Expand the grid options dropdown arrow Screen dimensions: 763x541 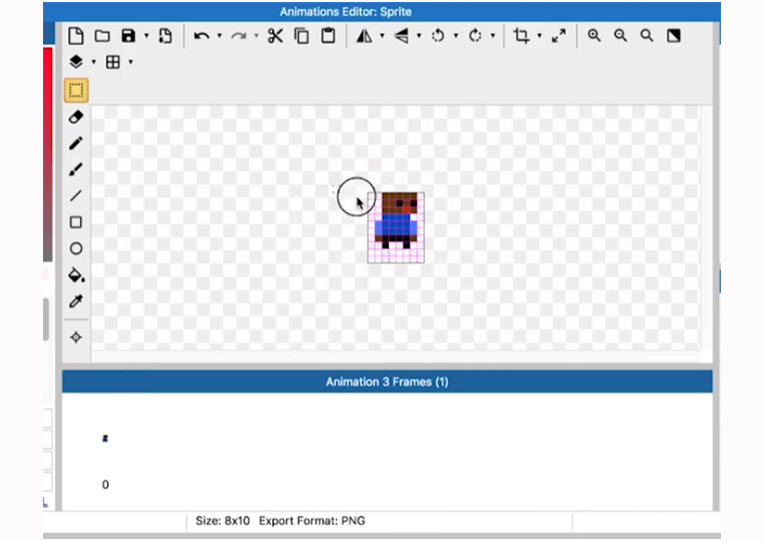point(130,62)
